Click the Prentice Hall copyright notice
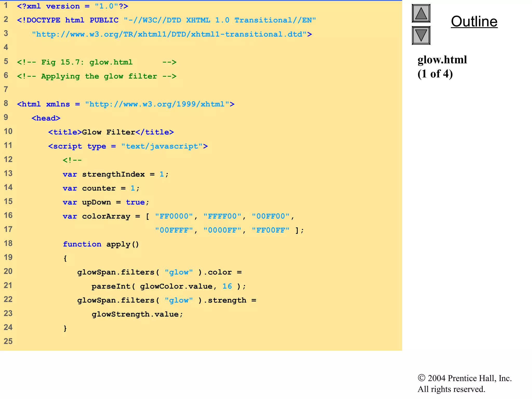This screenshot has height=399, width=532. click(464, 383)
